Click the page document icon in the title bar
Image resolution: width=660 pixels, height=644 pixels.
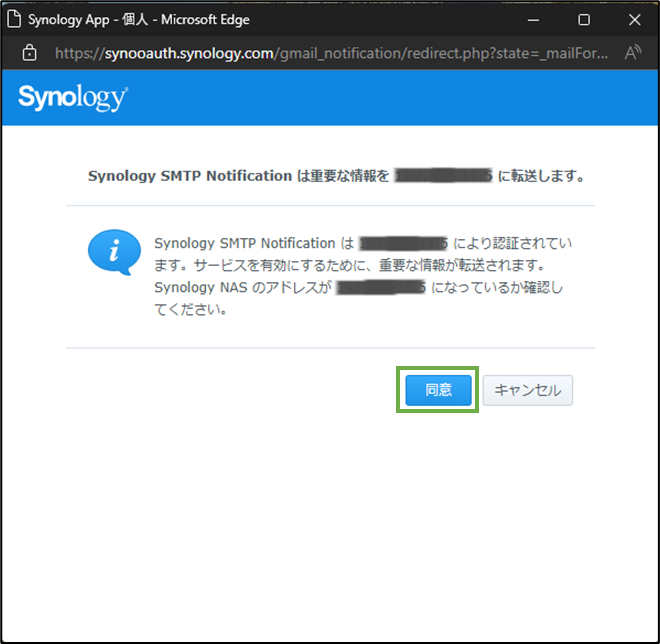[14, 19]
